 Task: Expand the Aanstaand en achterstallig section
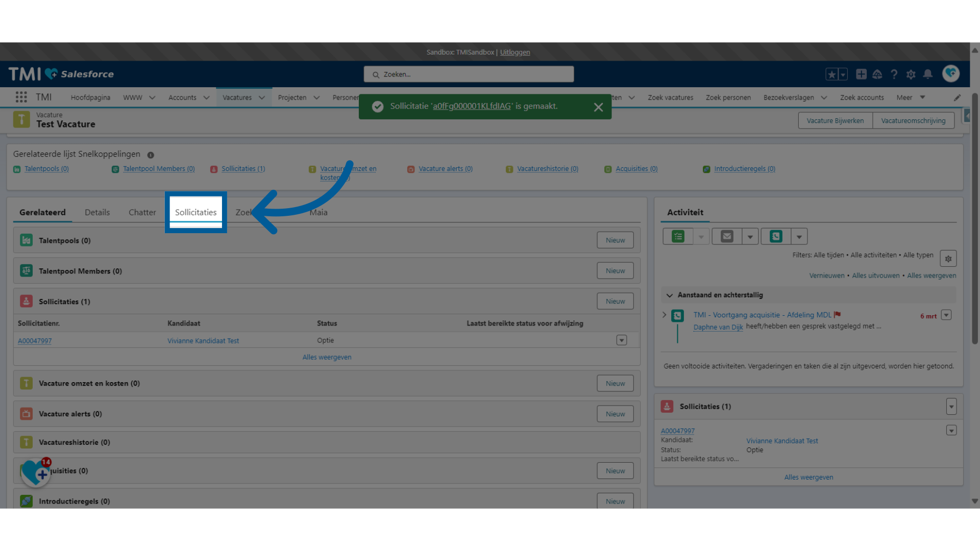point(668,295)
